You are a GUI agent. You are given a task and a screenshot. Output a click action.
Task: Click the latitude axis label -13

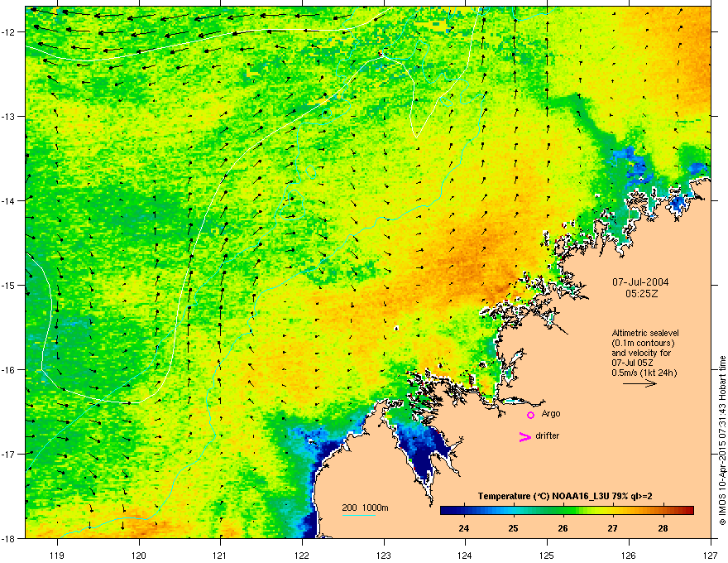click(9, 117)
